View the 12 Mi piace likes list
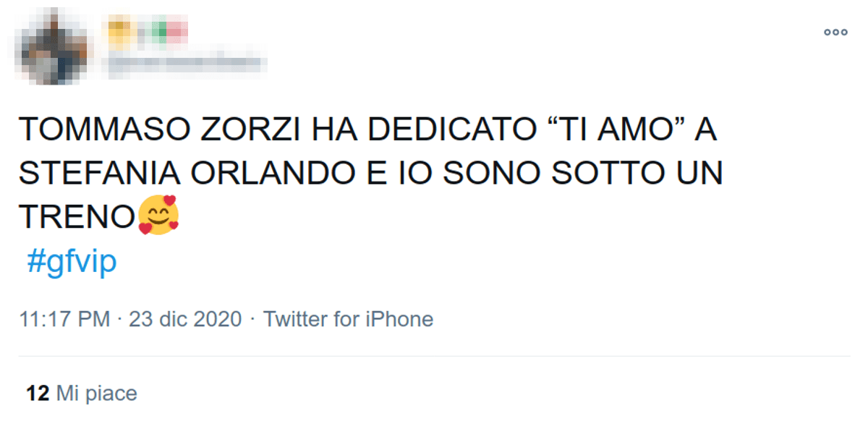 [x=82, y=393]
